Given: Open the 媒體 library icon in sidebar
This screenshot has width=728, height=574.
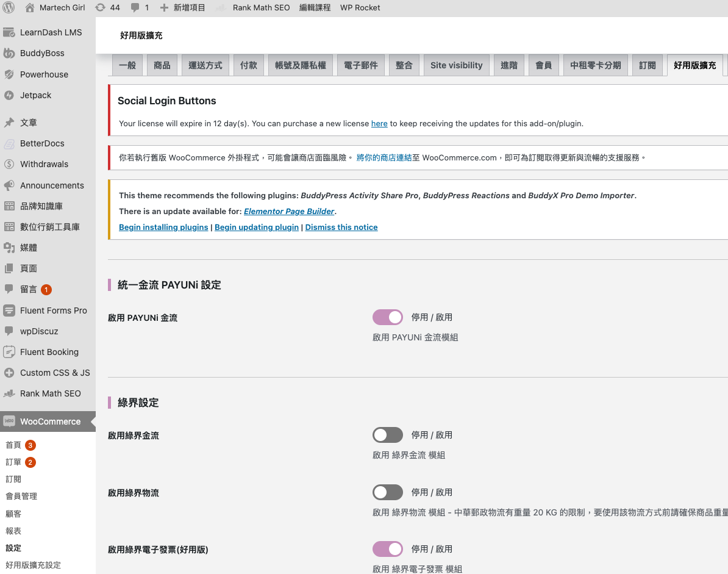Looking at the screenshot, I should 10,247.
